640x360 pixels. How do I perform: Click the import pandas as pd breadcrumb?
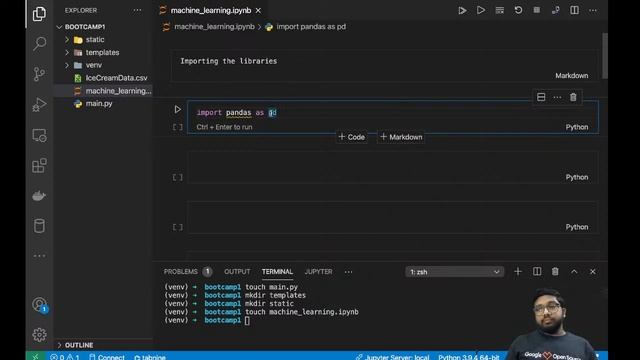(x=311, y=27)
